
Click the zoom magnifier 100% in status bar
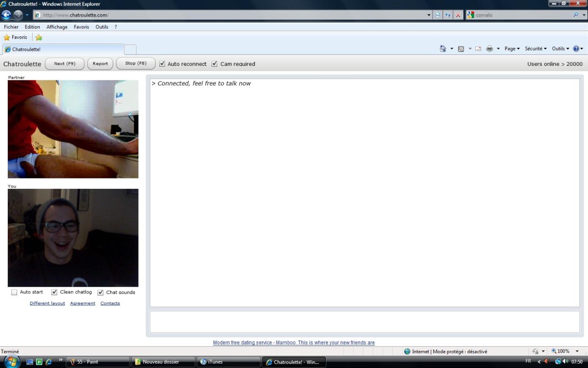tap(560, 351)
